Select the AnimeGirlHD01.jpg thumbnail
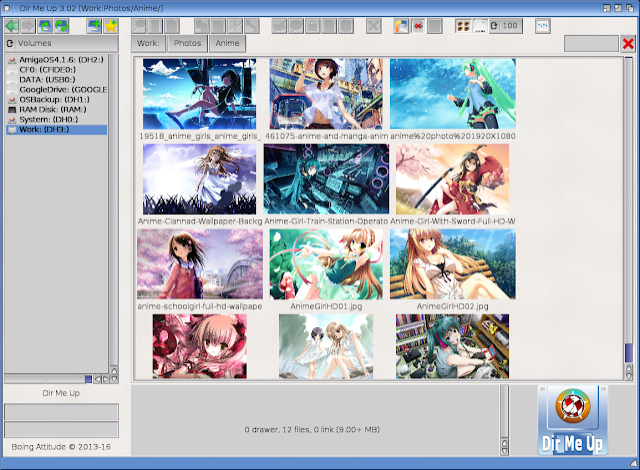Viewport: 640px width, 470px height. click(x=326, y=264)
